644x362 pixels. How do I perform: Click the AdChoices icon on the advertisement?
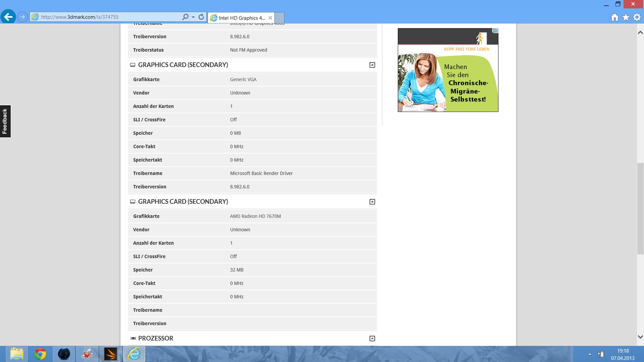coord(495,31)
